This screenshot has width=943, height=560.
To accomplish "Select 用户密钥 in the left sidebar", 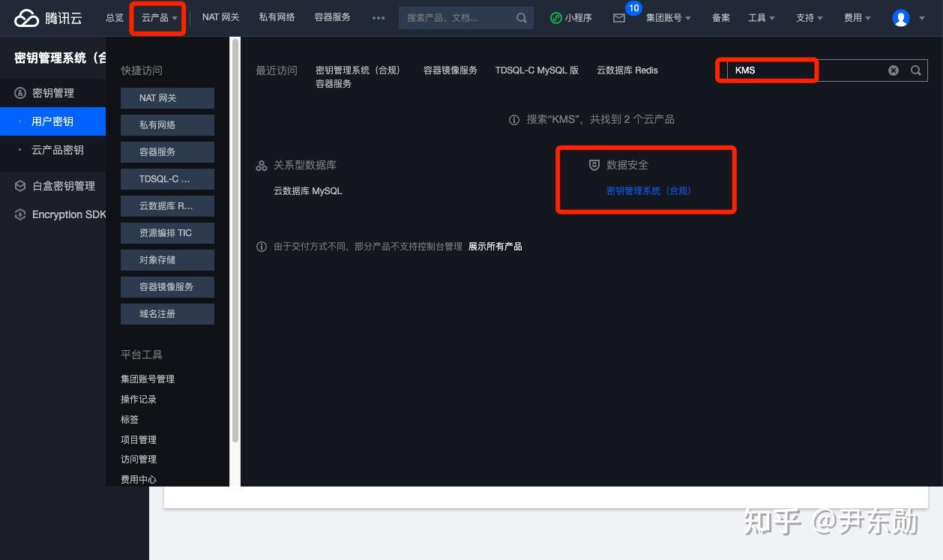I will pyautogui.click(x=52, y=121).
